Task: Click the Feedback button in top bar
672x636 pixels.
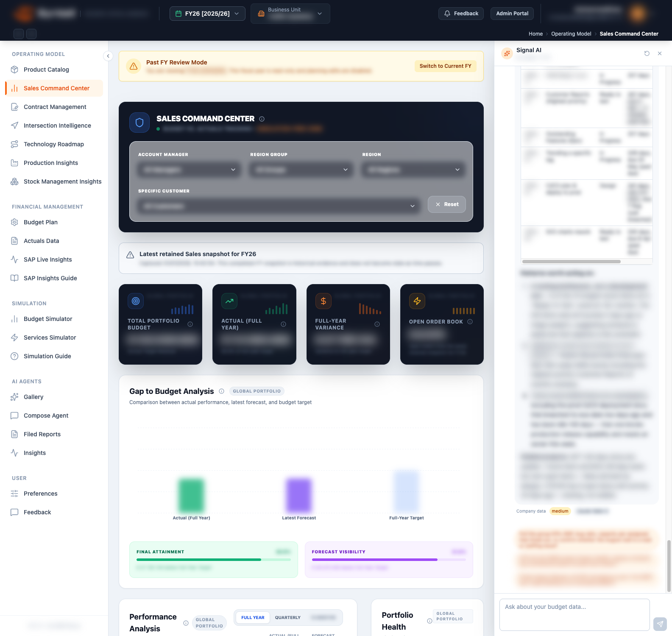Action: tap(461, 14)
